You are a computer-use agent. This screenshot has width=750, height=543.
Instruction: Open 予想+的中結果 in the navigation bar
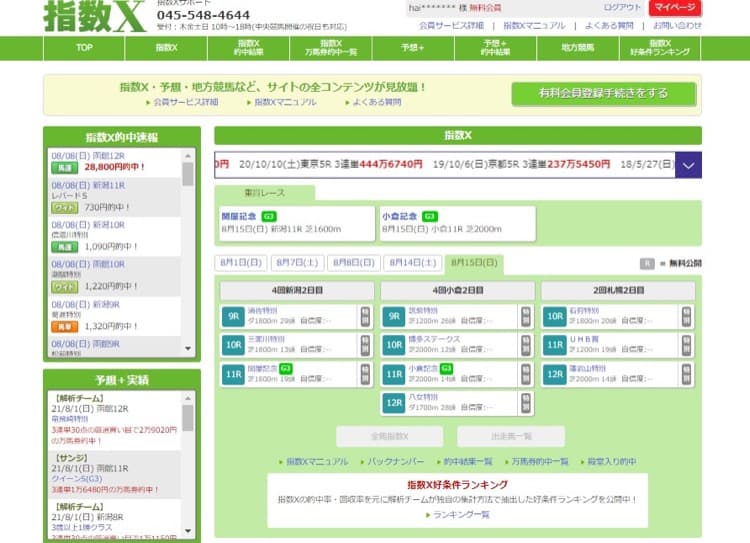click(x=495, y=48)
